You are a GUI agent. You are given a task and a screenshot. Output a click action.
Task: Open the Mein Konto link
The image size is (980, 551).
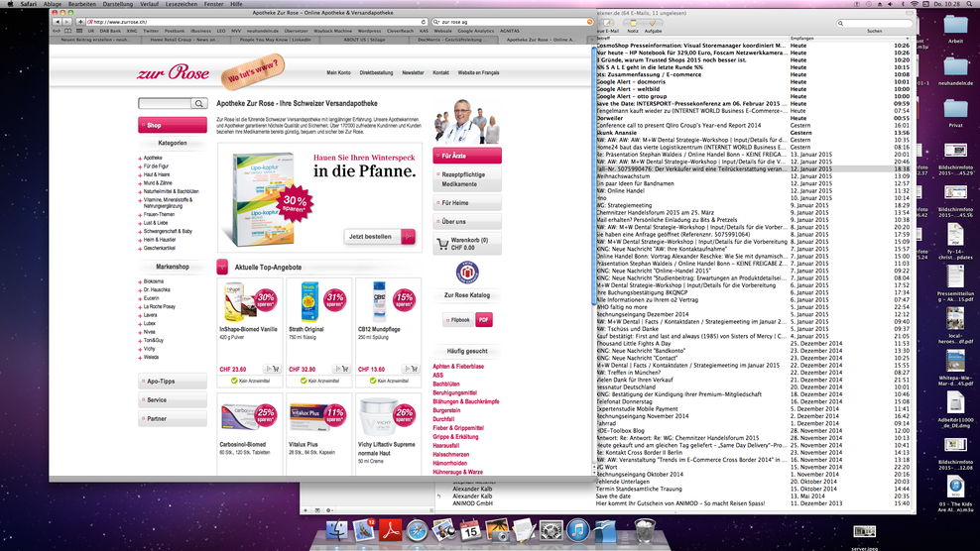point(339,73)
